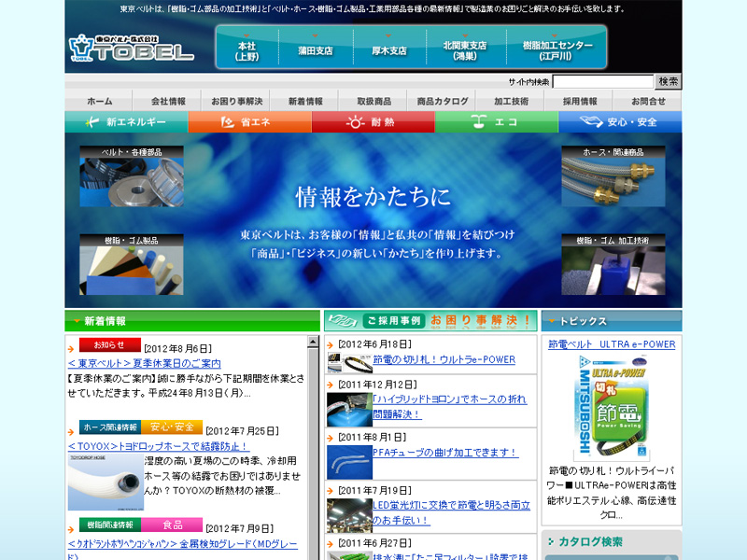
Task: Click the 検索 search button
Action: click(x=668, y=81)
